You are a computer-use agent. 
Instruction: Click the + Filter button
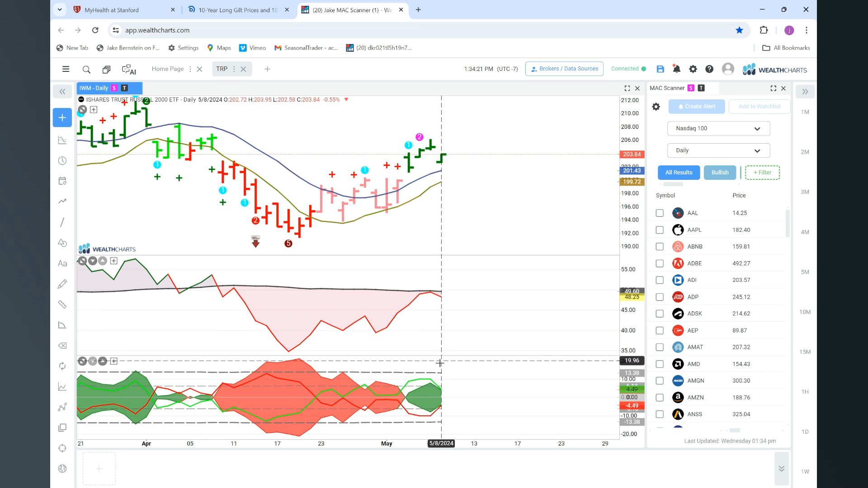click(x=762, y=173)
